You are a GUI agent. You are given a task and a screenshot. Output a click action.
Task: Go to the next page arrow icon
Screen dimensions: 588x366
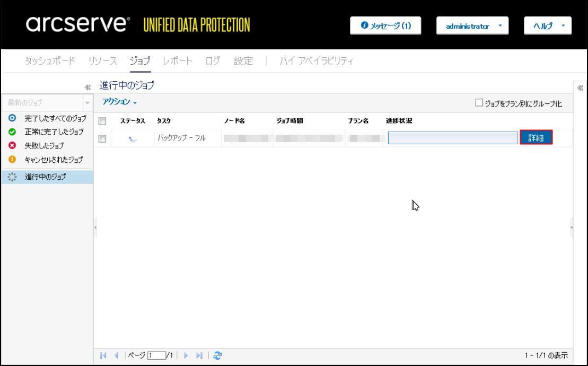point(186,355)
